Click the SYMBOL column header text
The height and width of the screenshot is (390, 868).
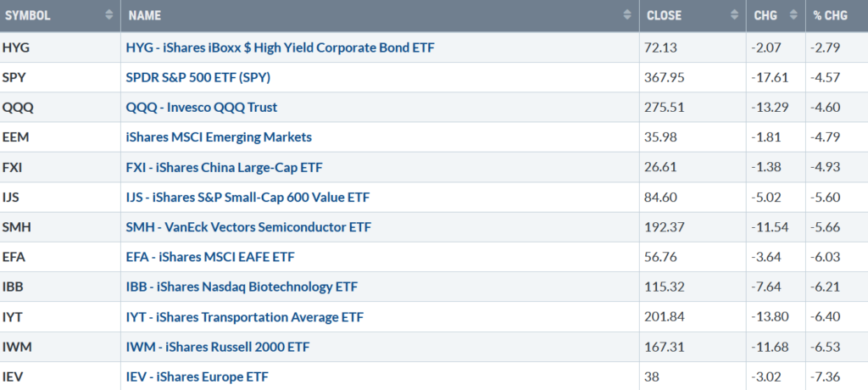coord(28,15)
